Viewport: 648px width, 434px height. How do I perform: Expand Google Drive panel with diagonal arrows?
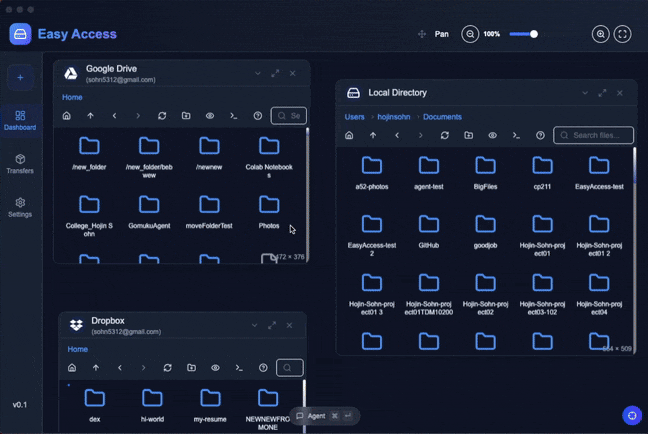pos(275,73)
